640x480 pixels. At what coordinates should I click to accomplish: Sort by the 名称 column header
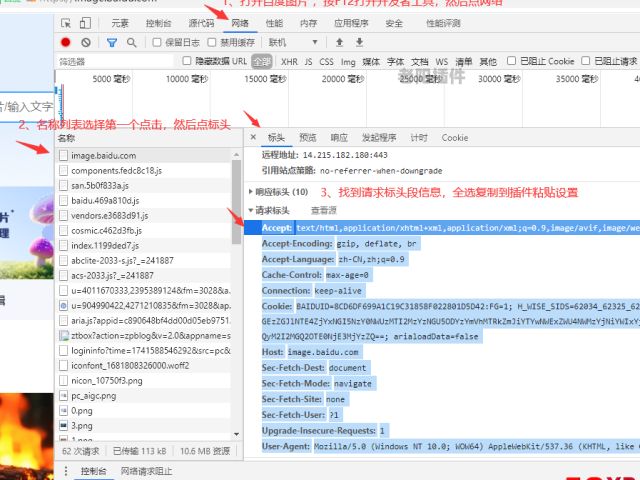(x=66, y=138)
